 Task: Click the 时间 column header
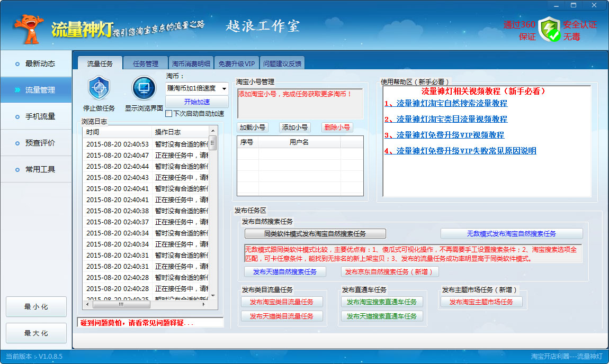[x=117, y=132]
